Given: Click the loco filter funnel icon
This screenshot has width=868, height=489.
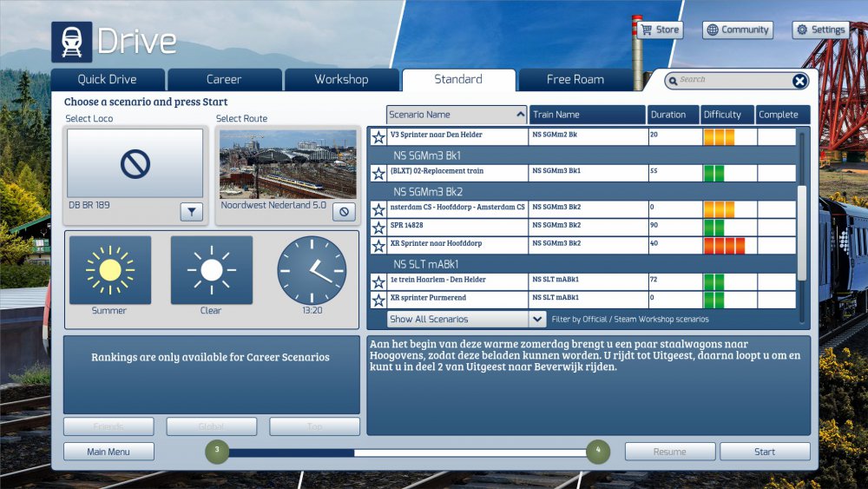Looking at the screenshot, I should click(x=192, y=211).
